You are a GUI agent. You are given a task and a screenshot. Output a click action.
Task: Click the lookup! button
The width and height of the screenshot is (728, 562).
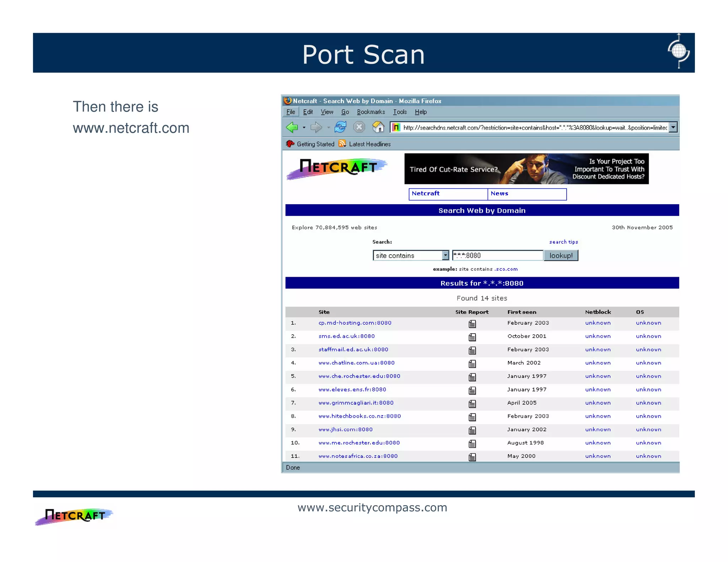click(x=561, y=255)
